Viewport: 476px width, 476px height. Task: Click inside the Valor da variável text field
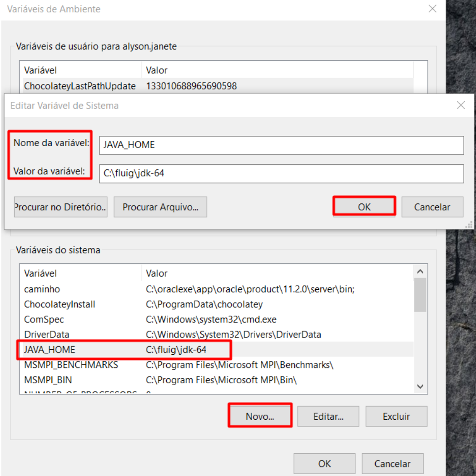click(x=281, y=174)
